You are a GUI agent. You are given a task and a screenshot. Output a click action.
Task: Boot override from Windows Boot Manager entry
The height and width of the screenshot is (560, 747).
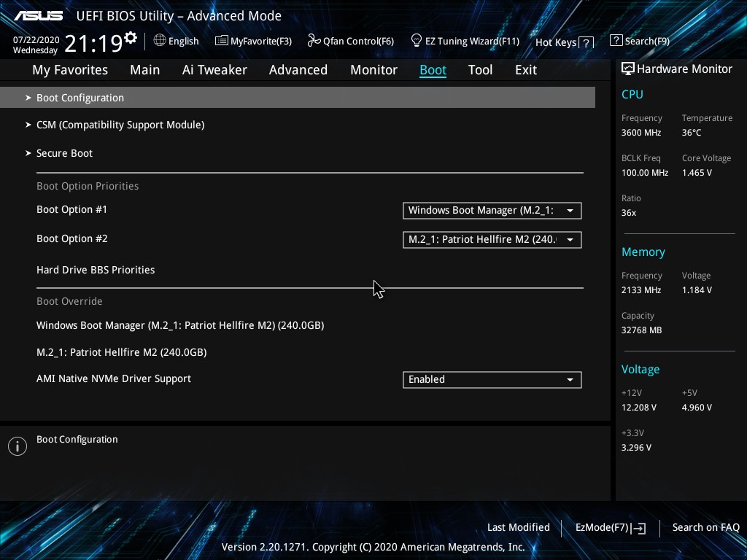tap(180, 325)
